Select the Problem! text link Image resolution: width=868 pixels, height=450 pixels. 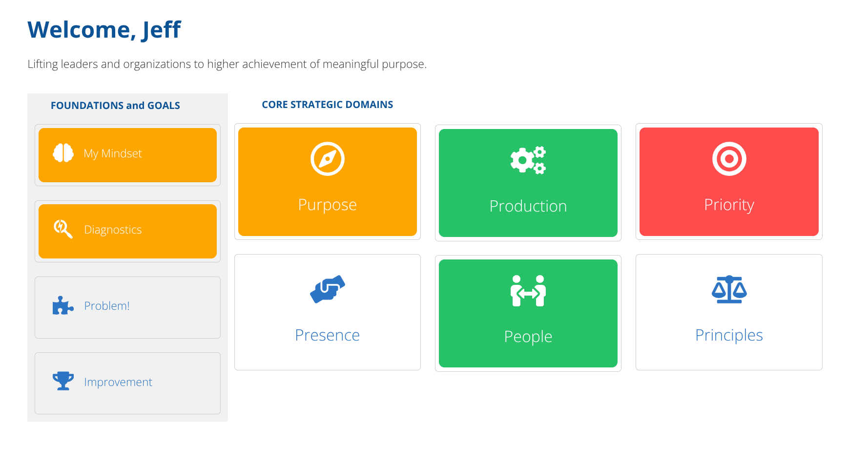point(107,306)
